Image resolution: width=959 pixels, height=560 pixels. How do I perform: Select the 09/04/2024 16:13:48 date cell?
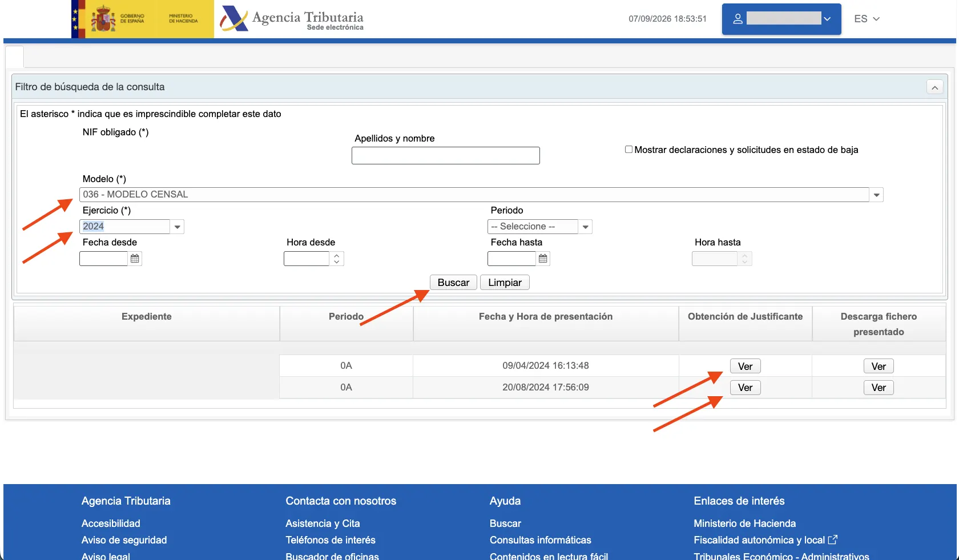(x=546, y=366)
